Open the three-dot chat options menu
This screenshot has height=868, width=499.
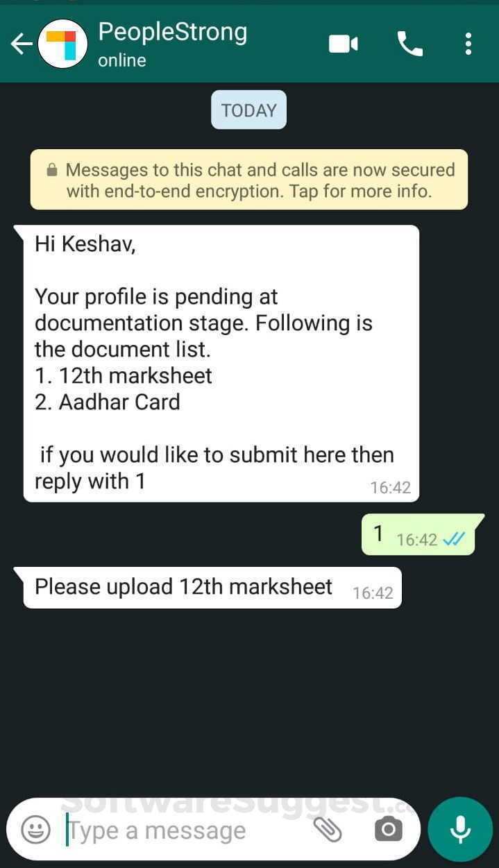(x=468, y=43)
